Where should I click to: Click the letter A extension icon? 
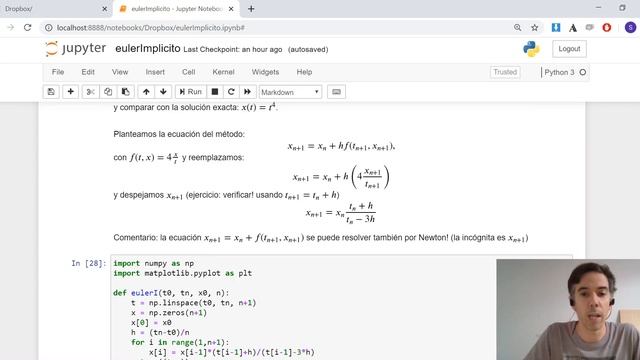click(x=573, y=28)
